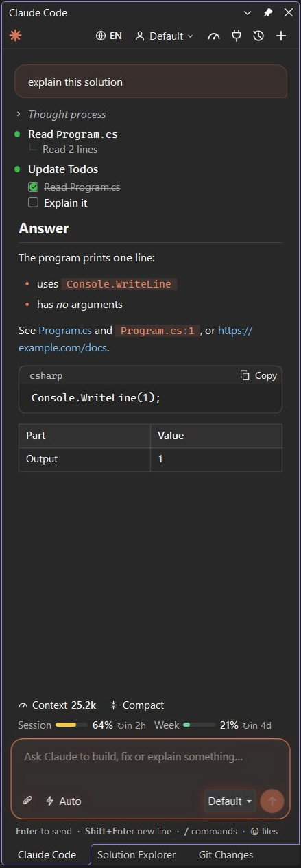Screen dimensions: 301x868
Task: Click the 'Value' table header
Action: [216, 436]
